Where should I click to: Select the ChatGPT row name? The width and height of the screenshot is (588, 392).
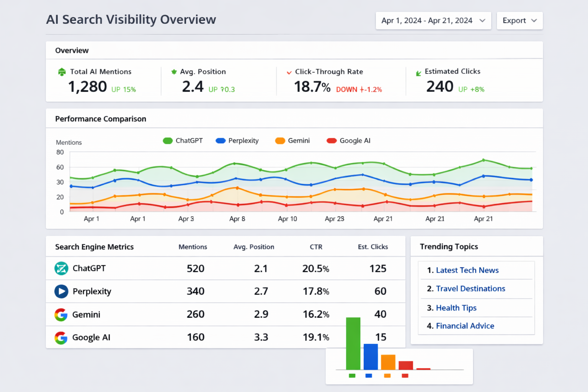[x=89, y=268]
